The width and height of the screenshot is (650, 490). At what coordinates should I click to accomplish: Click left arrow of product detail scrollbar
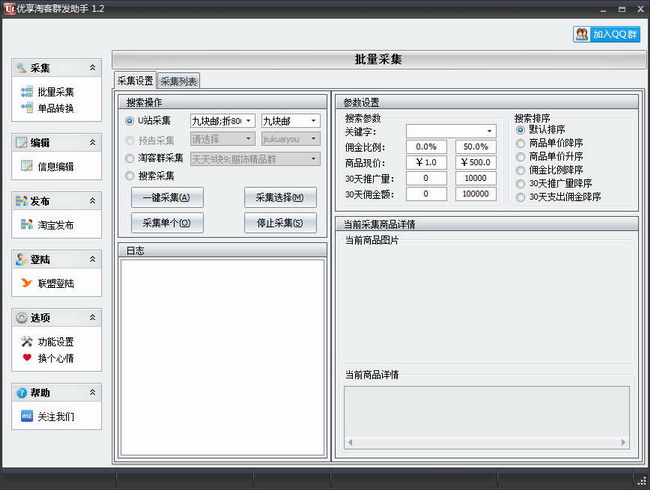coord(350,442)
